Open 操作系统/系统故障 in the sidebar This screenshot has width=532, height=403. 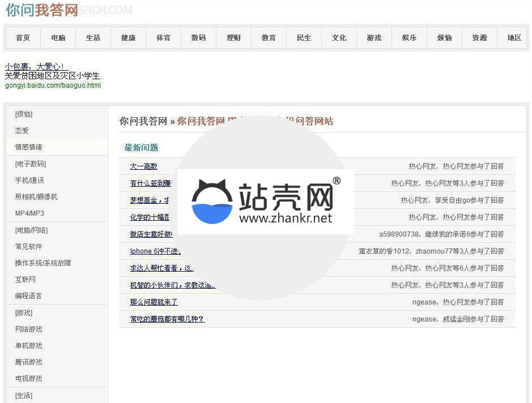coord(43,263)
